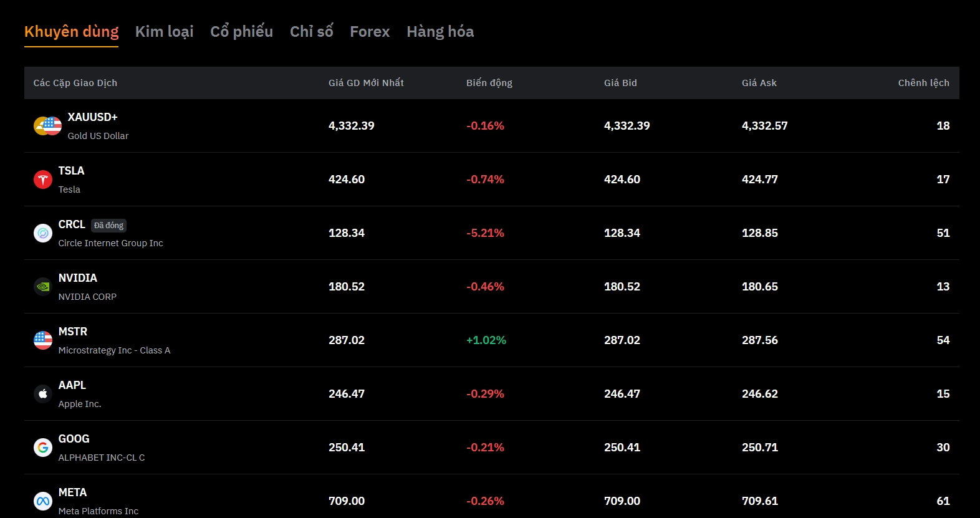This screenshot has width=980, height=518.
Task: Click the Đã đóng badge next to CRCL
Action: point(108,226)
